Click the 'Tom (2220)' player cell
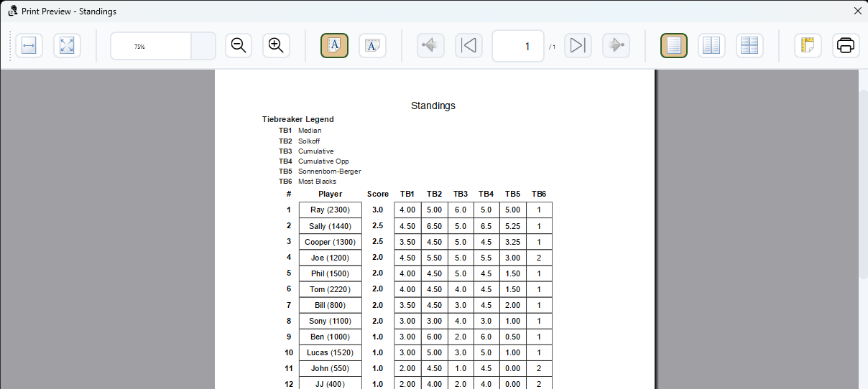This screenshot has height=389, width=868. click(x=331, y=289)
